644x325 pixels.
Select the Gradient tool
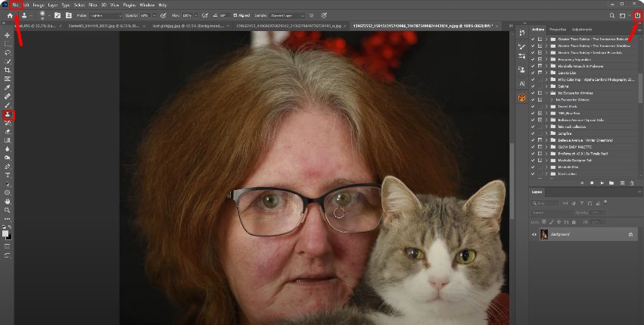(8, 141)
